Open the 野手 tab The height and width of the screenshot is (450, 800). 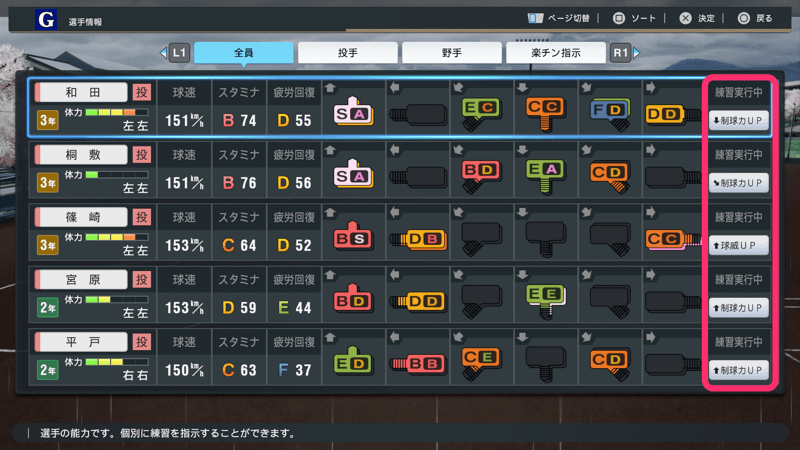point(452,53)
